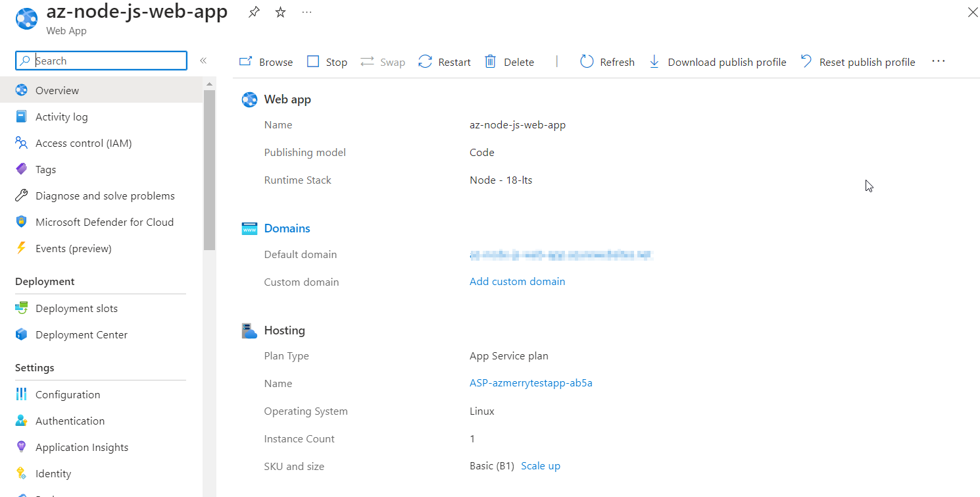Click the blurred default domain link
The width and height of the screenshot is (980, 497).
tap(561, 255)
